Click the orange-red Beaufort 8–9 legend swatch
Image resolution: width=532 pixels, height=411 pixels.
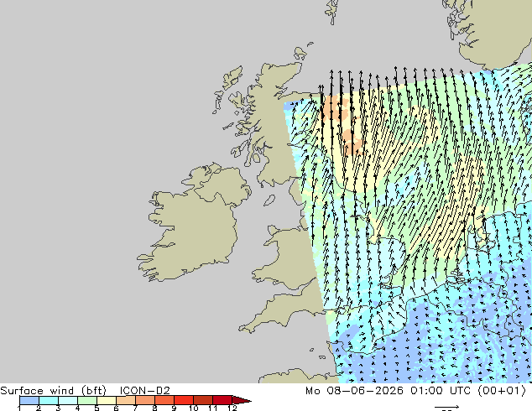164,400
